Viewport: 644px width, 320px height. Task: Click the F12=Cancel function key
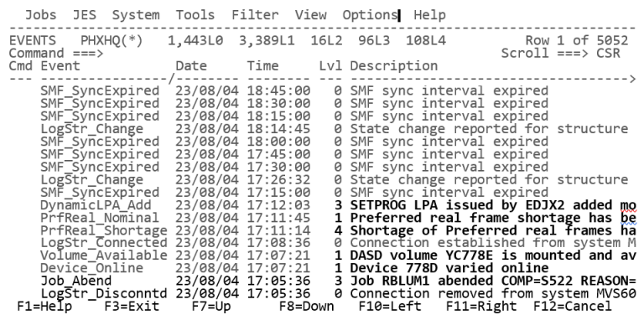[x=573, y=307]
